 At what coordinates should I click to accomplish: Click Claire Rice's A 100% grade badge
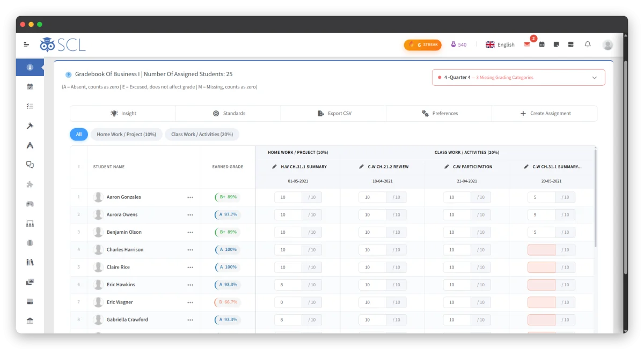(228, 268)
